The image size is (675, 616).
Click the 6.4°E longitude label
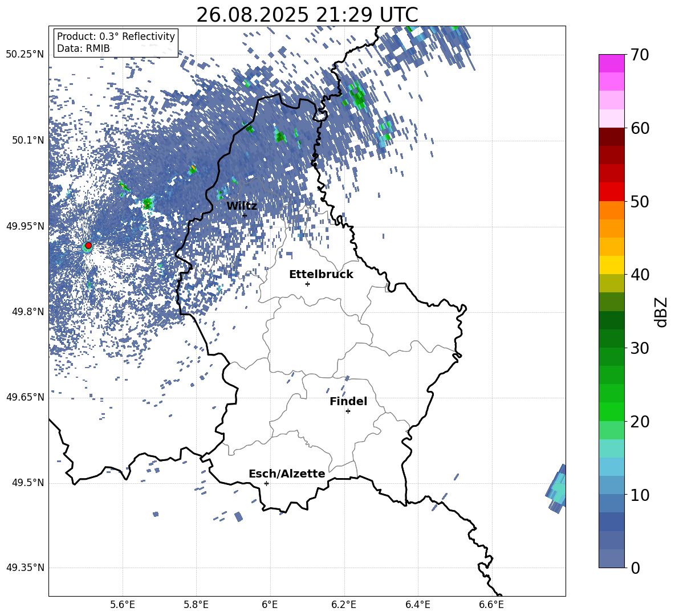pyautogui.click(x=417, y=605)
